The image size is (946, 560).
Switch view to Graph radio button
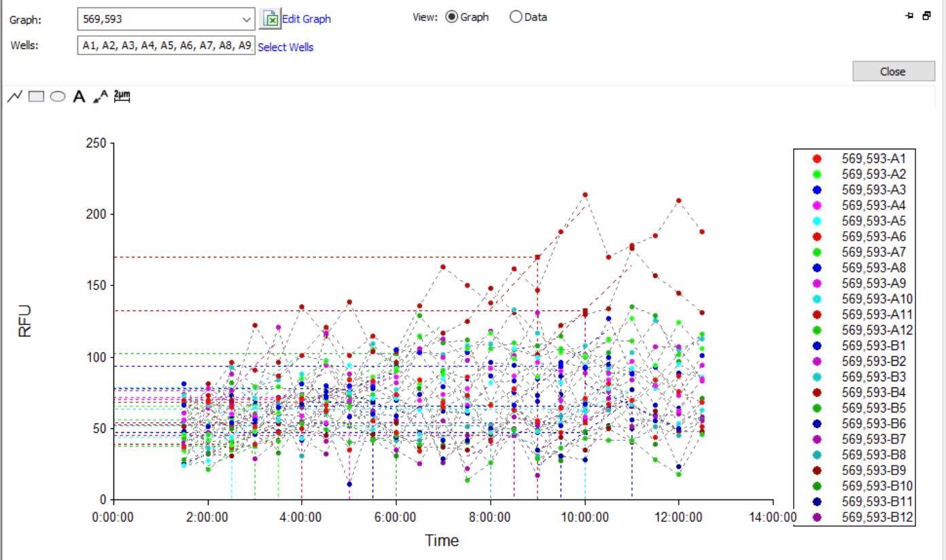(x=452, y=17)
